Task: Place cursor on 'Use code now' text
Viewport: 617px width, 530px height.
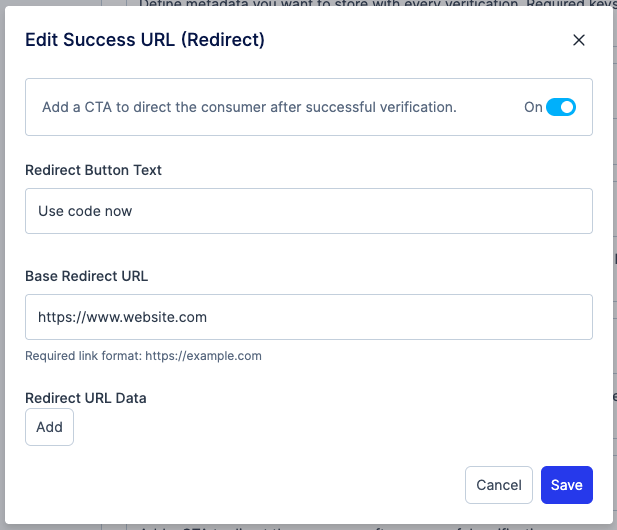Action: coord(85,211)
